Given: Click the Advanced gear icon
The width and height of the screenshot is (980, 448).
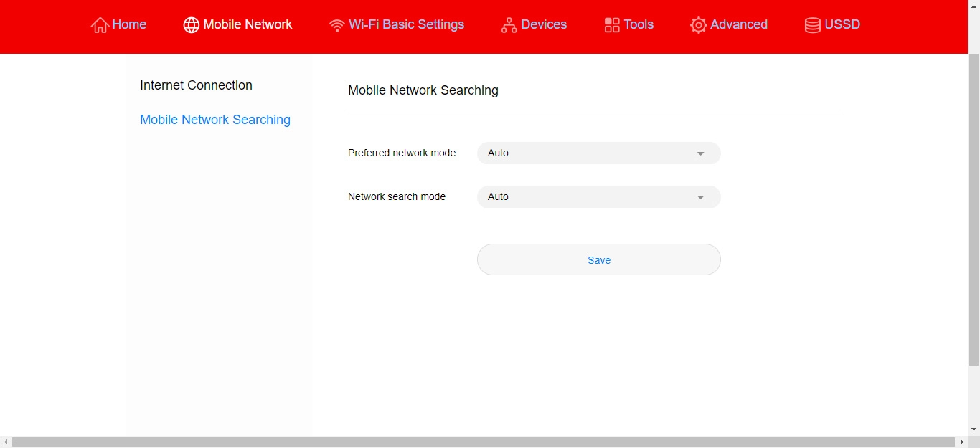Looking at the screenshot, I should pos(698,25).
